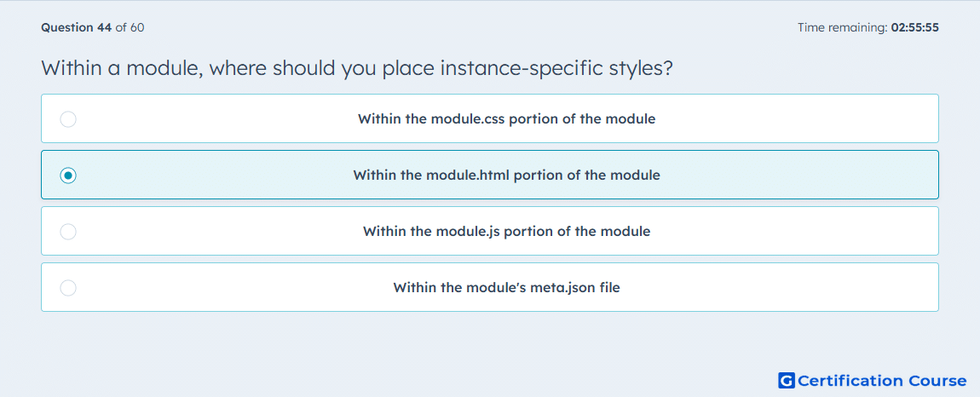Click the Question 44 of 60 label
980x397 pixels.
(x=93, y=27)
